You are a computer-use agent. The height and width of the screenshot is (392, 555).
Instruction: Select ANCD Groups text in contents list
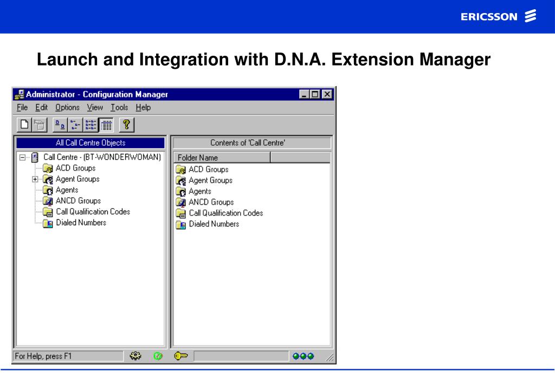pyautogui.click(x=211, y=202)
